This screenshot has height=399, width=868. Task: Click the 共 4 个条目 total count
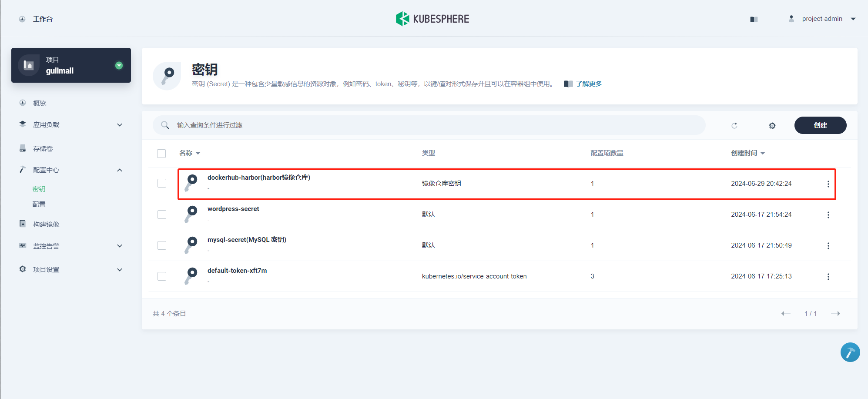click(169, 314)
